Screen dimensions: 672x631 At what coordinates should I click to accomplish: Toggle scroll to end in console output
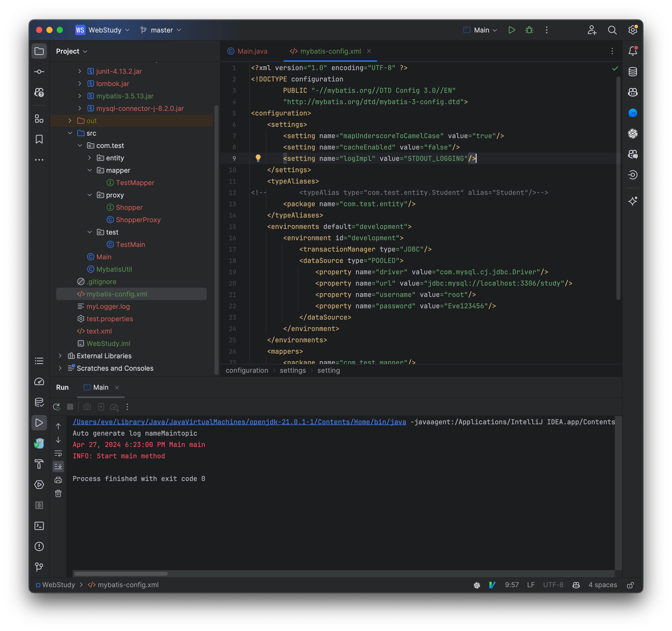pos(58,466)
